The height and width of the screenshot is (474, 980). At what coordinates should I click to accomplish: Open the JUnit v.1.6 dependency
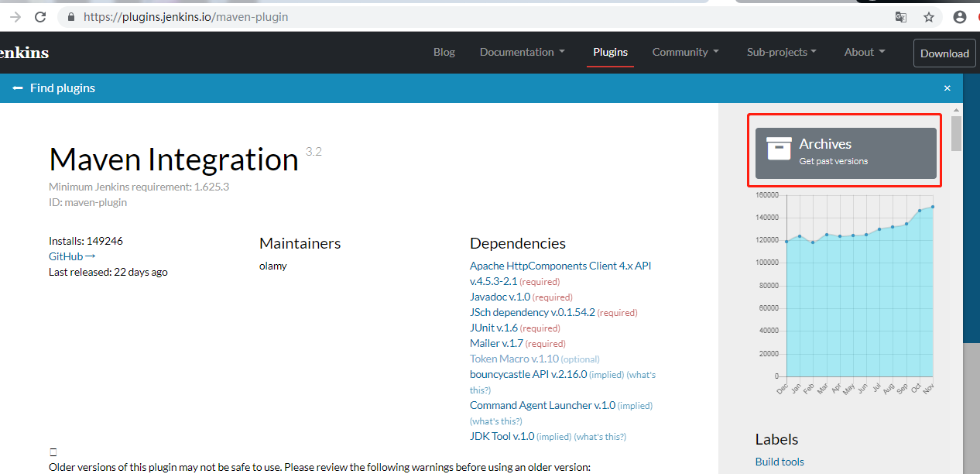(x=494, y=328)
